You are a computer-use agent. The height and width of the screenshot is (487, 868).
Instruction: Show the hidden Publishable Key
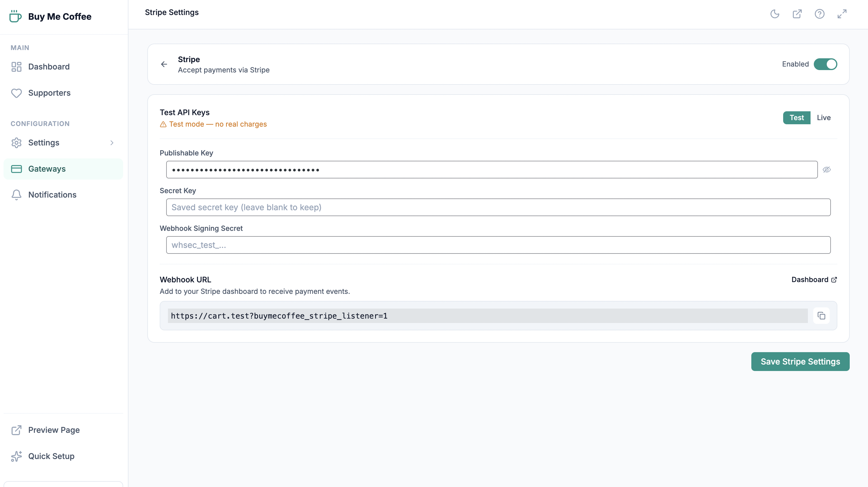[827, 169]
